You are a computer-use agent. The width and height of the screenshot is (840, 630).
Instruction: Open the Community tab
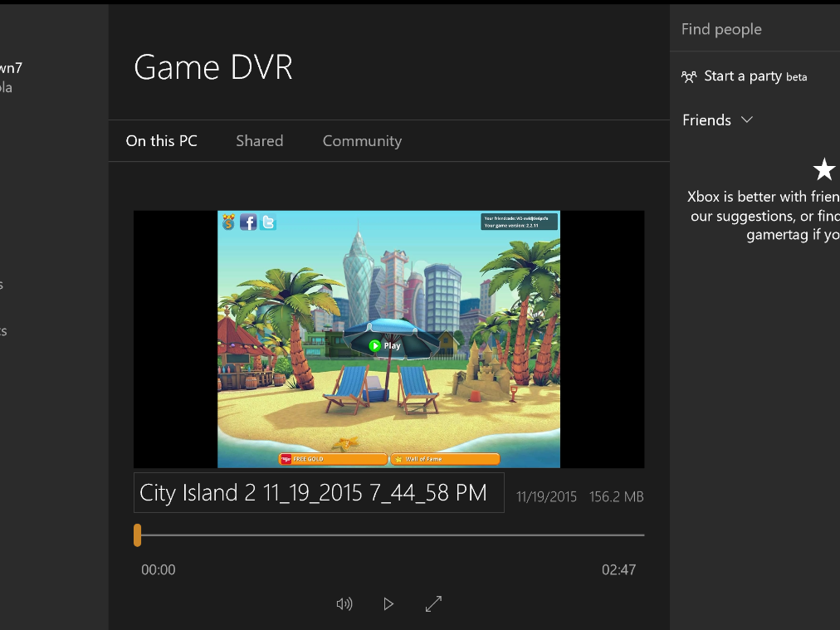pos(362,141)
